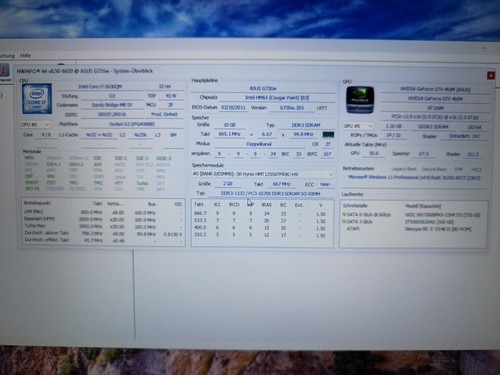
Task: Click the Durchsch. aktiver Takt row
Action: pos(103,233)
